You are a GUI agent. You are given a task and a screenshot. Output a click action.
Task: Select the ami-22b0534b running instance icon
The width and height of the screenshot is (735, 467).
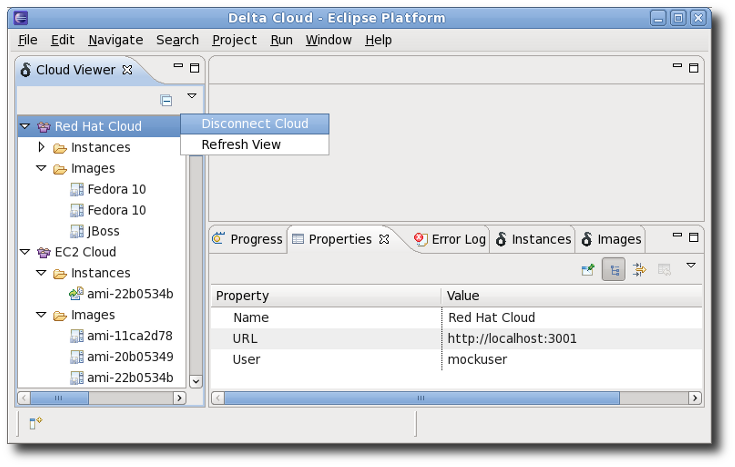coord(76,294)
